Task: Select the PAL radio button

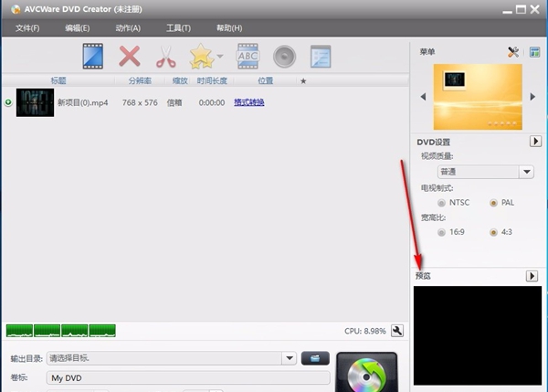Action: pyautogui.click(x=493, y=203)
